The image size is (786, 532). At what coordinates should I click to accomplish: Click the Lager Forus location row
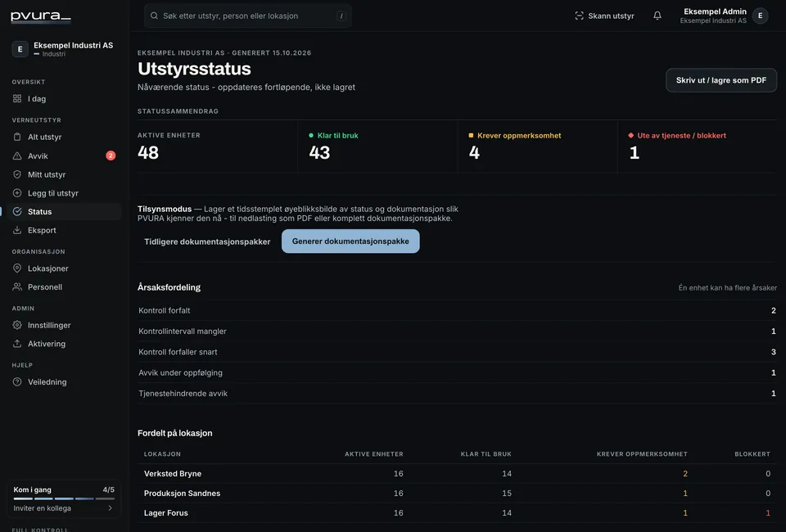click(457, 512)
